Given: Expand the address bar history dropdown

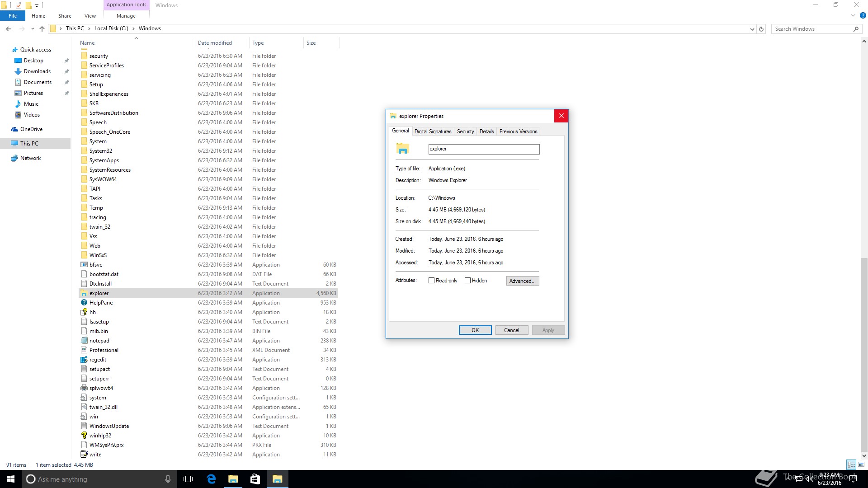Looking at the screenshot, I should coord(752,29).
